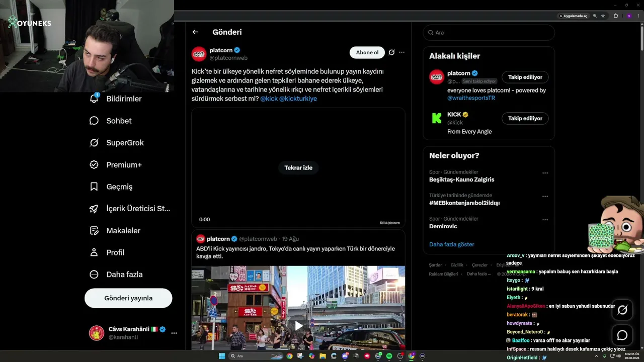
Task: Open account options dots beside Câvs Karahânli
Action: coord(174,333)
